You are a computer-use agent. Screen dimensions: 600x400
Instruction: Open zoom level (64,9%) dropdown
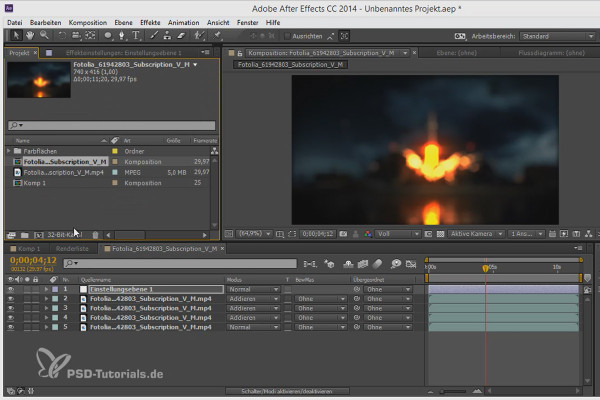point(254,234)
